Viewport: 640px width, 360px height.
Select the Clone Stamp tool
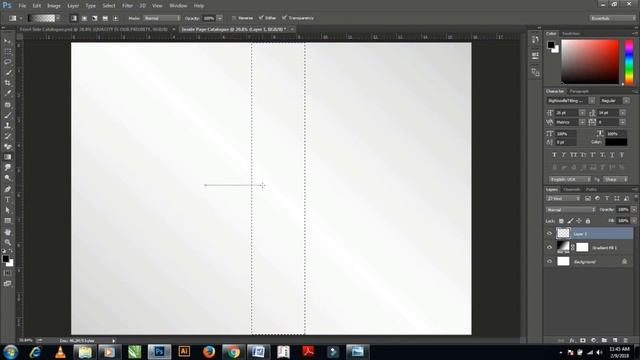[x=7, y=126]
